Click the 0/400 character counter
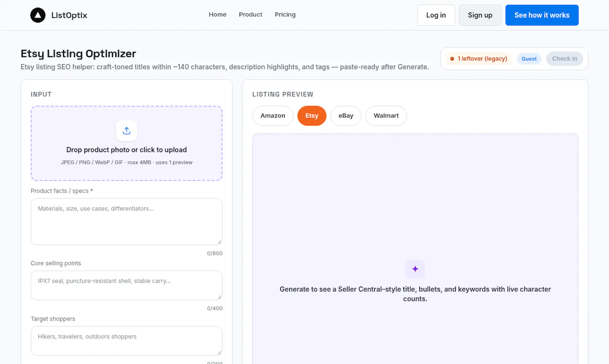Viewport: 609px width, 364px height. (x=215, y=308)
